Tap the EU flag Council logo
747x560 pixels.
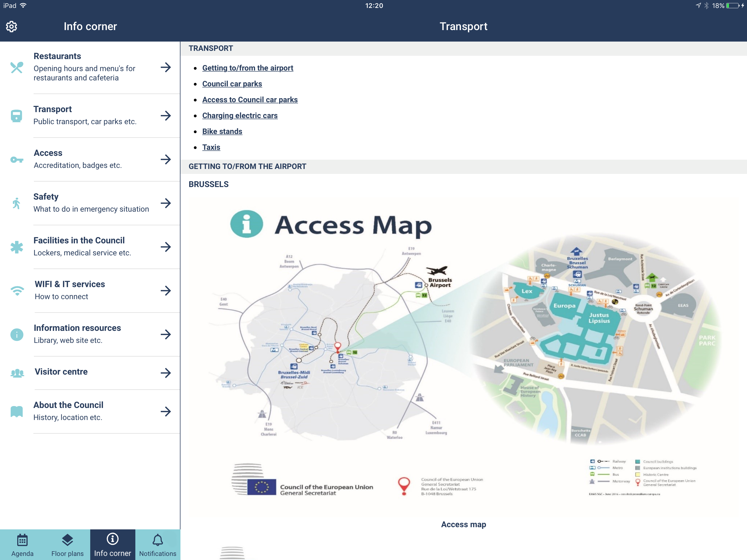coord(261,487)
